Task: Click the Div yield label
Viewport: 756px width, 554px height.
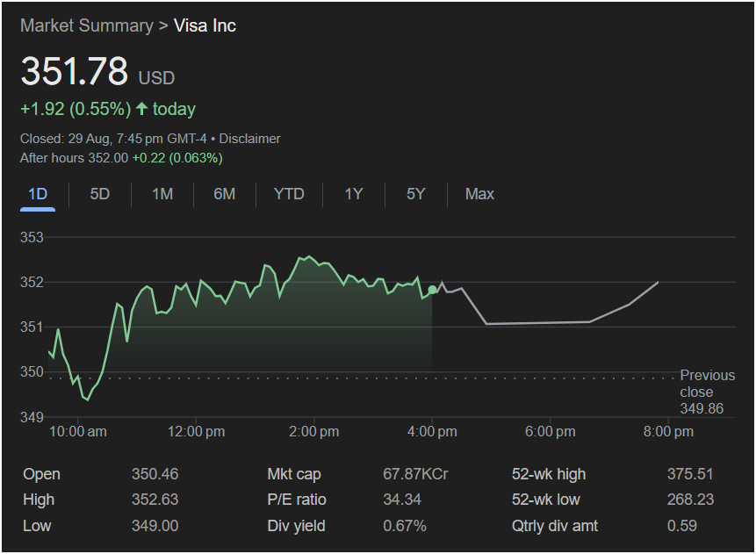Action: click(x=296, y=526)
